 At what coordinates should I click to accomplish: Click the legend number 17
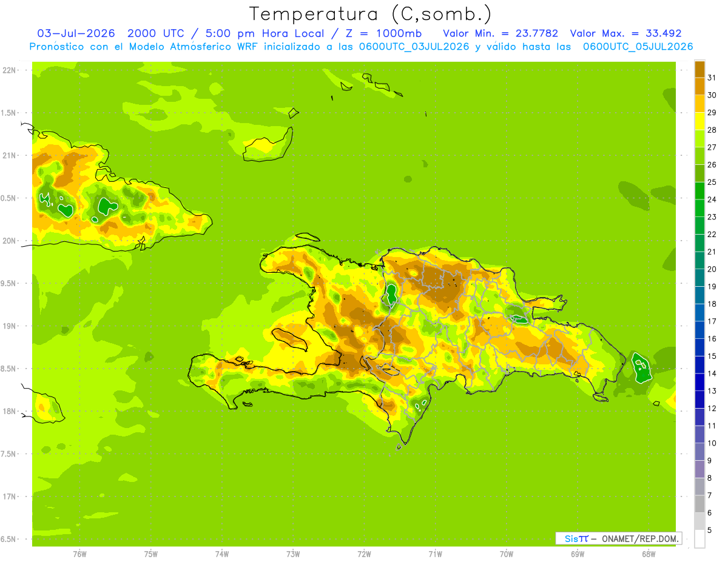[x=712, y=321]
